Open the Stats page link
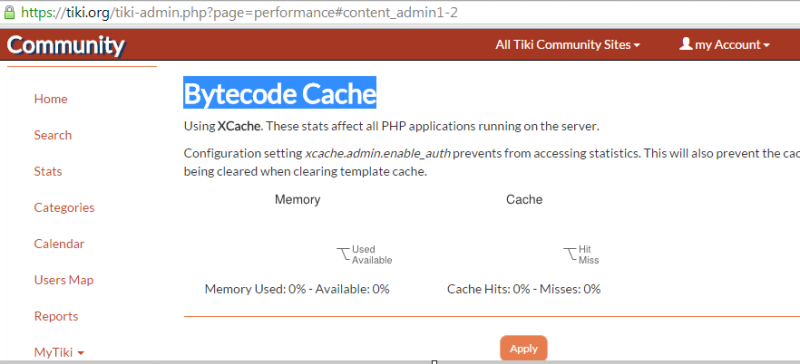 pyautogui.click(x=48, y=171)
